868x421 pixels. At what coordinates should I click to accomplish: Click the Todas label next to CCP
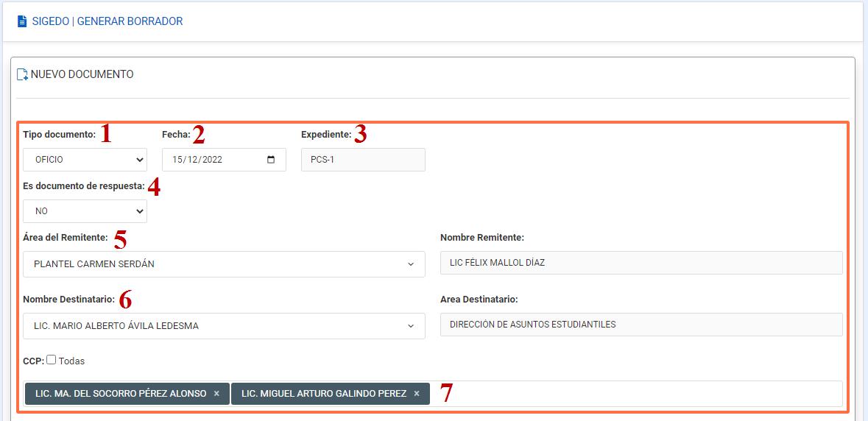click(71, 361)
